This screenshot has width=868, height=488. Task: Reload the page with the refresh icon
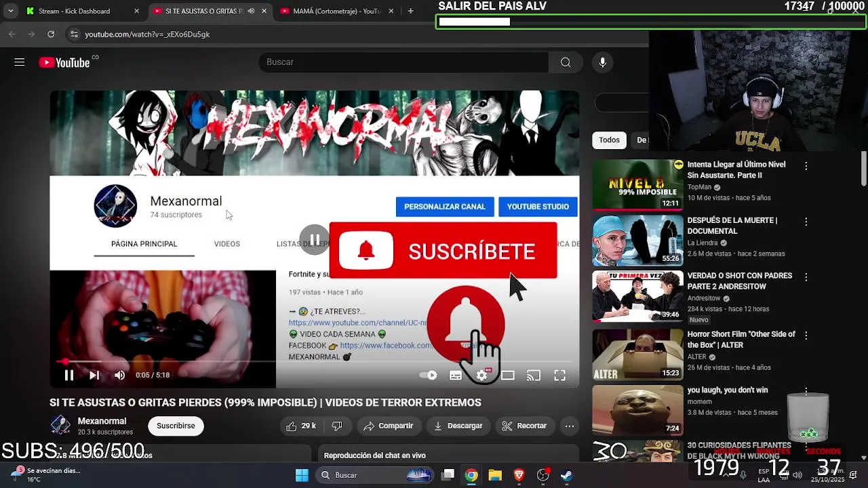(51, 34)
